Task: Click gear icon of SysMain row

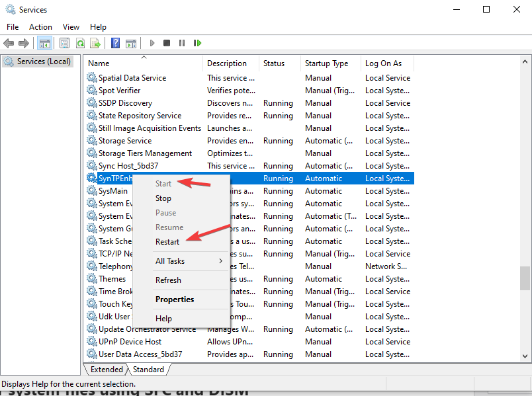Action: coord(91,190)
